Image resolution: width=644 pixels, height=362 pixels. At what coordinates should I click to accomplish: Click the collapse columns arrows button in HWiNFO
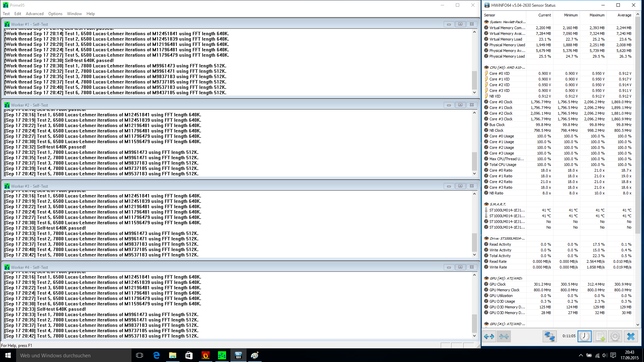pos(504,336)
